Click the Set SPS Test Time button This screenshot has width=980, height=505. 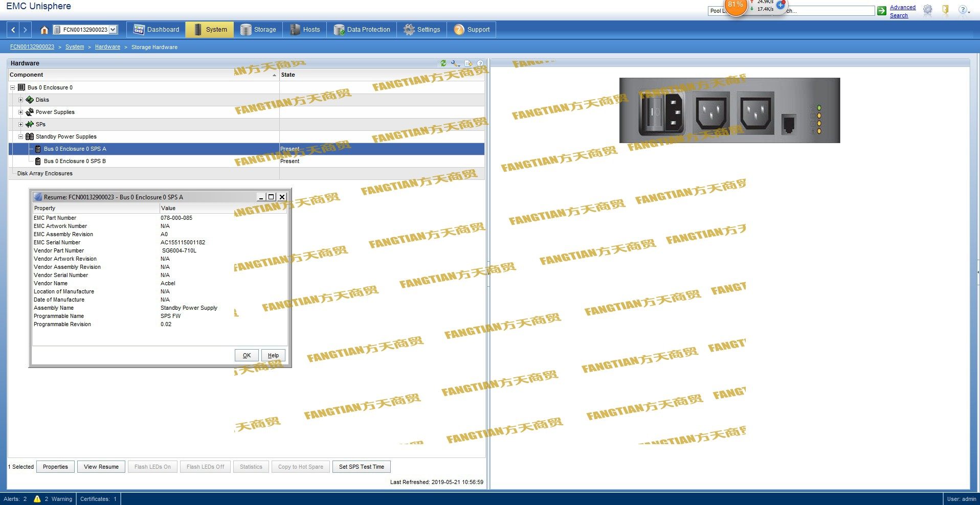pyautogui.click(x=361, y=467)
